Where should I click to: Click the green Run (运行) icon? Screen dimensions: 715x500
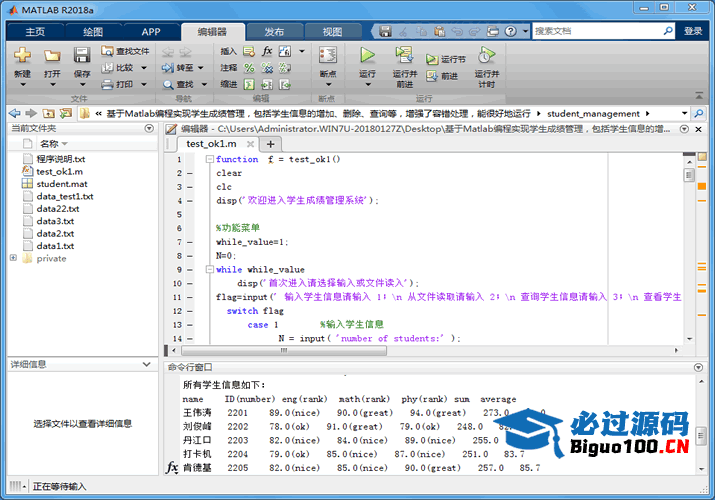pos(367,55)
